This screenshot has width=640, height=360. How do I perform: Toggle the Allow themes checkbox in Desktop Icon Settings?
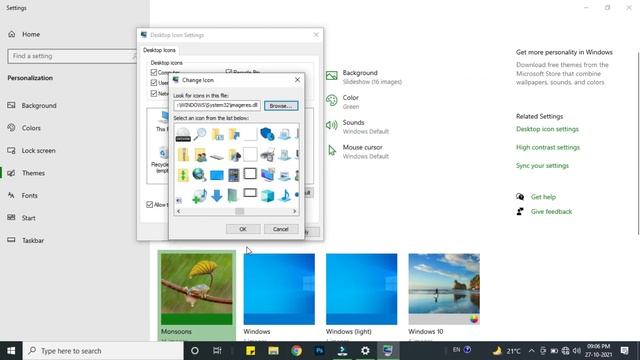coord(150,204)
